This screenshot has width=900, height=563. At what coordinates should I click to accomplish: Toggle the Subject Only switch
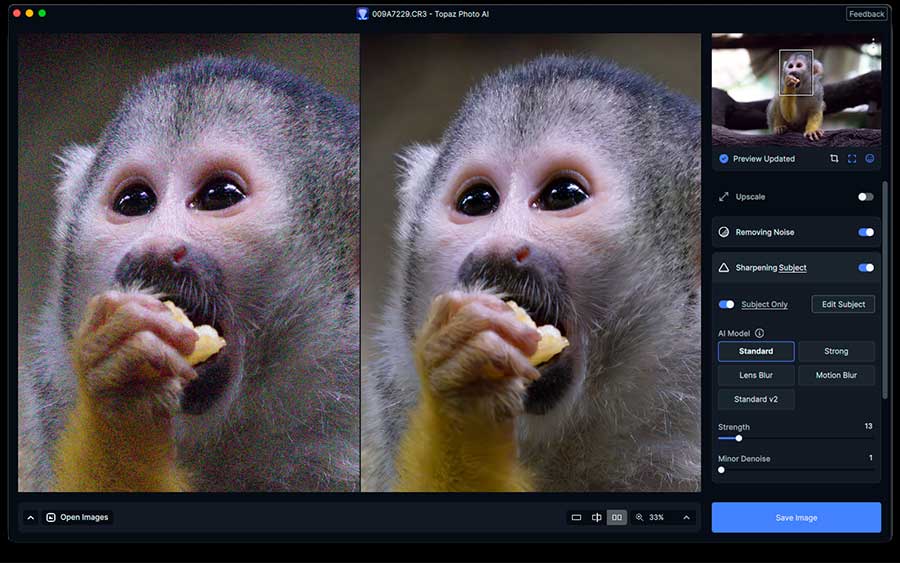(727, 304)
